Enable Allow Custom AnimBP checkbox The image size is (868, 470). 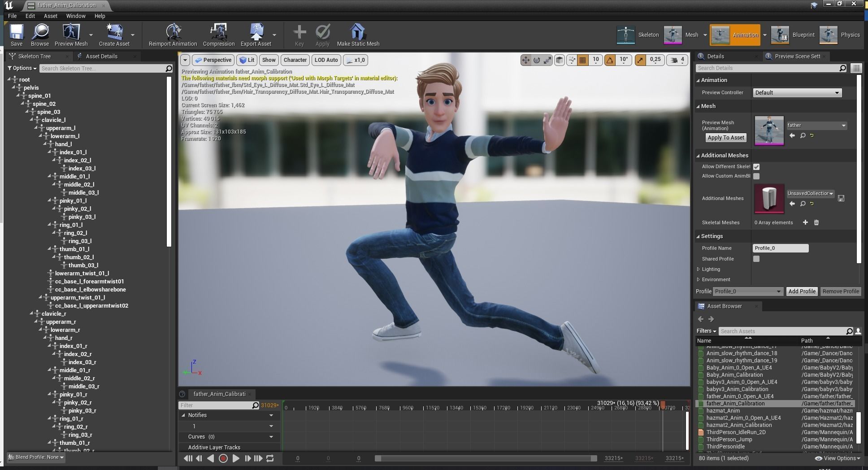point(756,176)
